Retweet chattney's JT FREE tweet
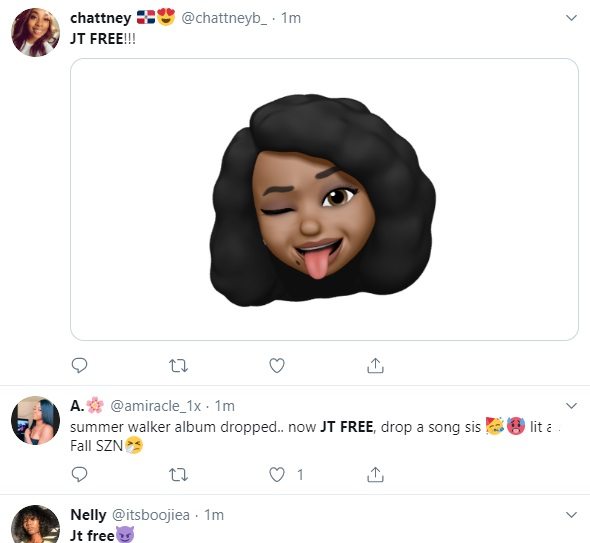Image resolution: width=590 pixels, height=543 pixels. coord(178,365)
